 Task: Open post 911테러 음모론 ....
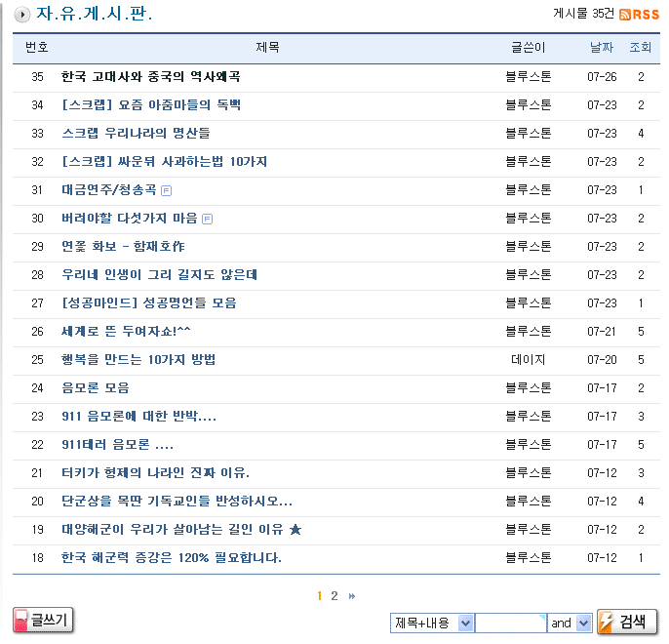point(117,445)
